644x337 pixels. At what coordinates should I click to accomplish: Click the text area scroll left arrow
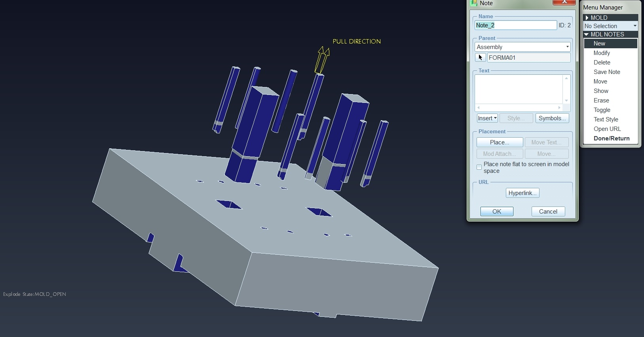479,108
